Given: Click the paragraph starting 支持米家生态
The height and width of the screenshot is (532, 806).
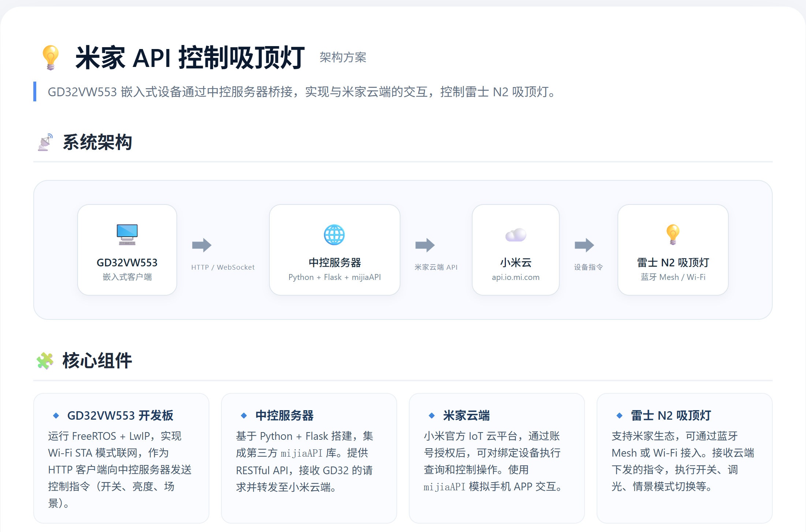Looking at the screenshot, I should [x=683, y=461].
